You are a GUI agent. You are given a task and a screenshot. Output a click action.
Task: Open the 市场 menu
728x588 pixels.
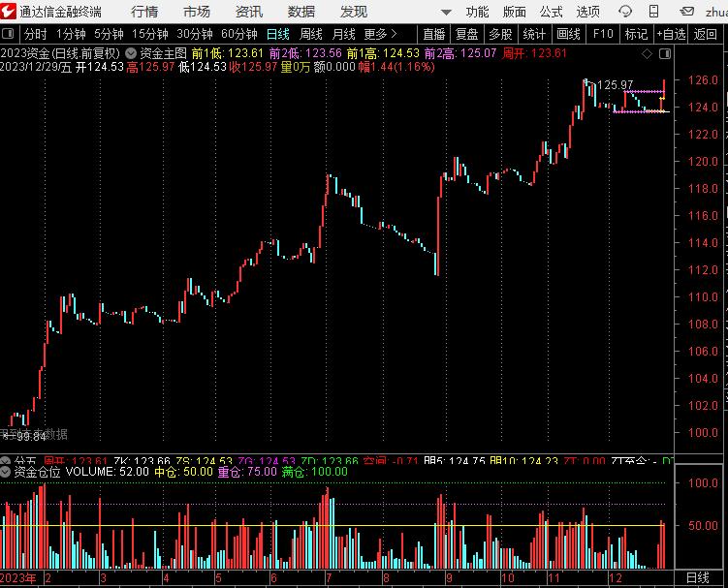(x=197, y=12)
